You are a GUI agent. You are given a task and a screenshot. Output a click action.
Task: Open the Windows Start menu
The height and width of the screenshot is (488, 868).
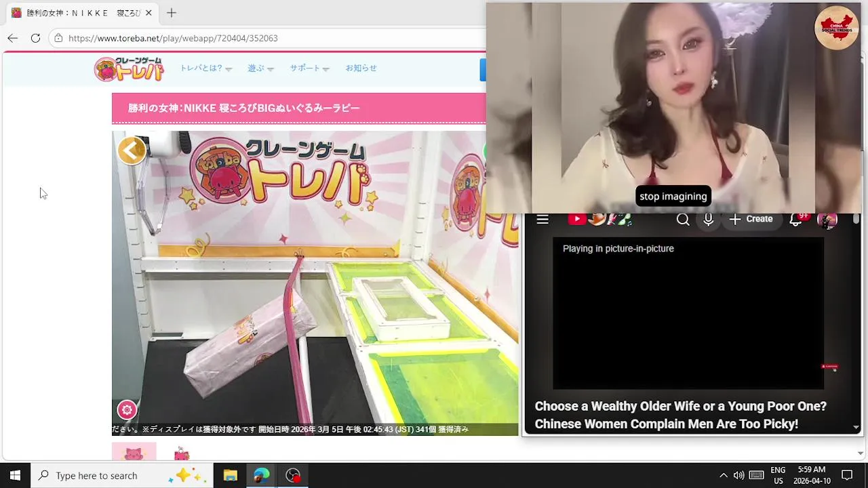click(15, 475)
